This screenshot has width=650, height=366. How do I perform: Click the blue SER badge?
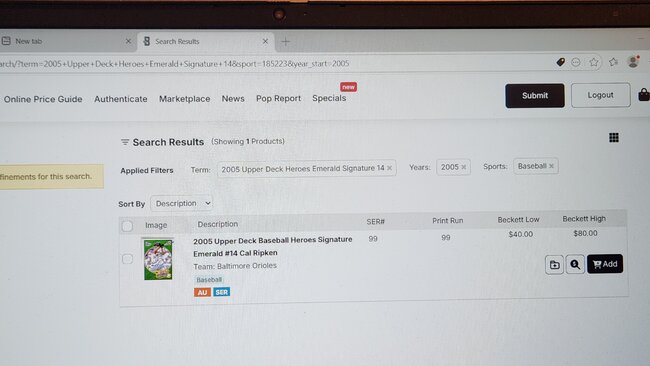click(222, 292)
